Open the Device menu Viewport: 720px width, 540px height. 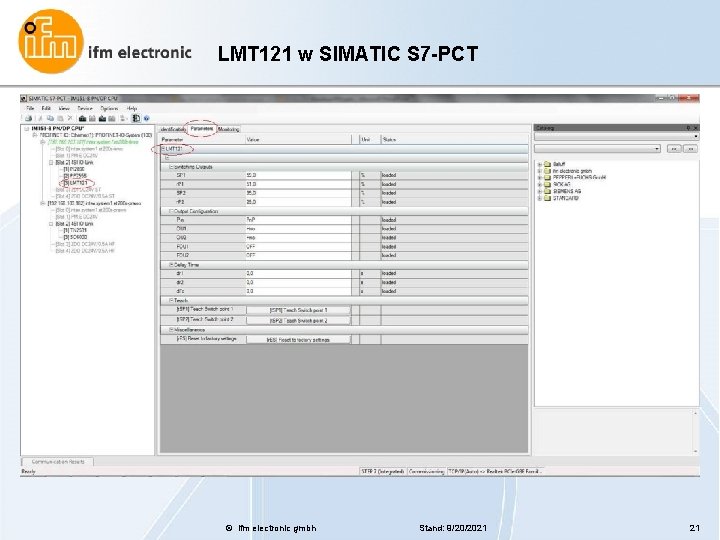[85, 109]
